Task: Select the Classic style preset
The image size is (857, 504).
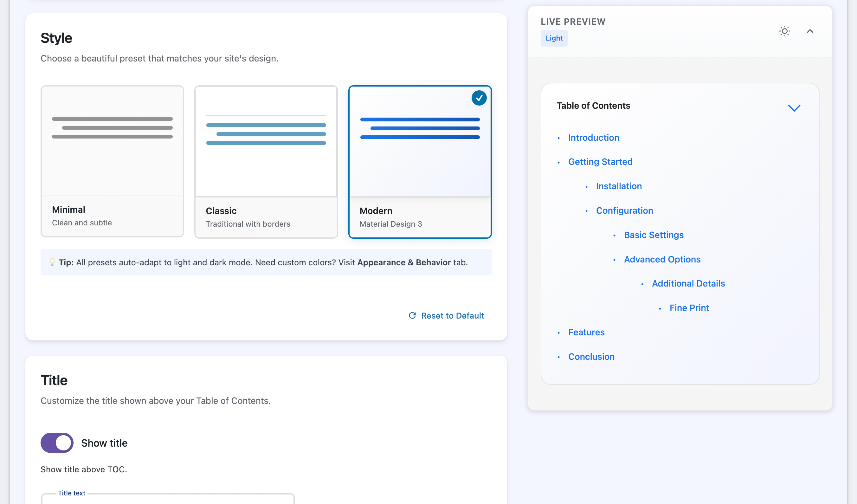Action: coord(266,162)
